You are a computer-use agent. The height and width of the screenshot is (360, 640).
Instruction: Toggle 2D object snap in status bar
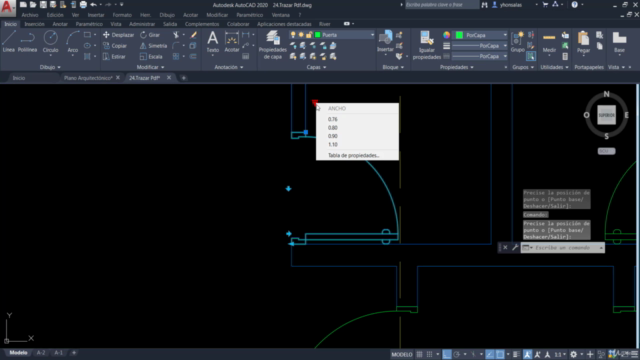(x=500, y=354)
